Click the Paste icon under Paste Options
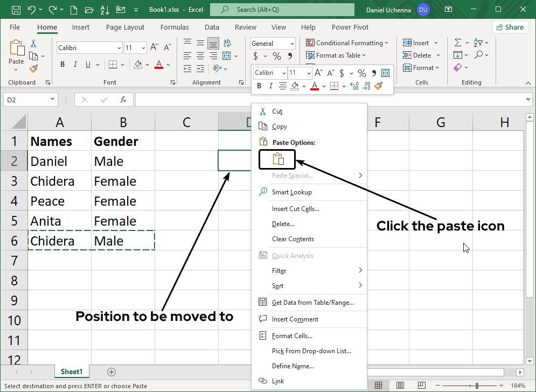 [x=277, y=159]
